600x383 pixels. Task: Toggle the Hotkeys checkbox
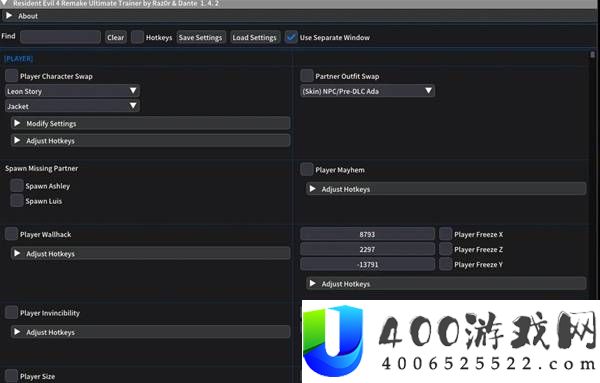coord(137,37)
